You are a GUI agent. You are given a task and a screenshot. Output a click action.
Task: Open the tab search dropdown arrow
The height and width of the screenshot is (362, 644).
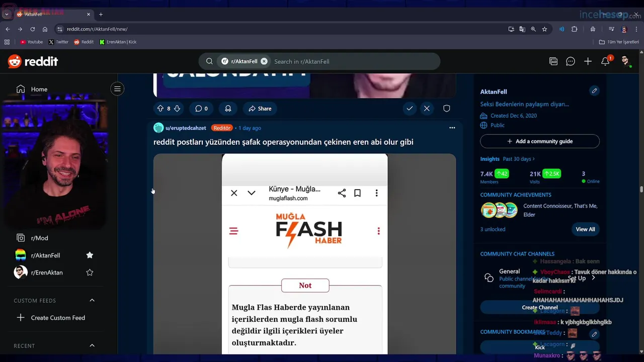[x=7, y=14]
